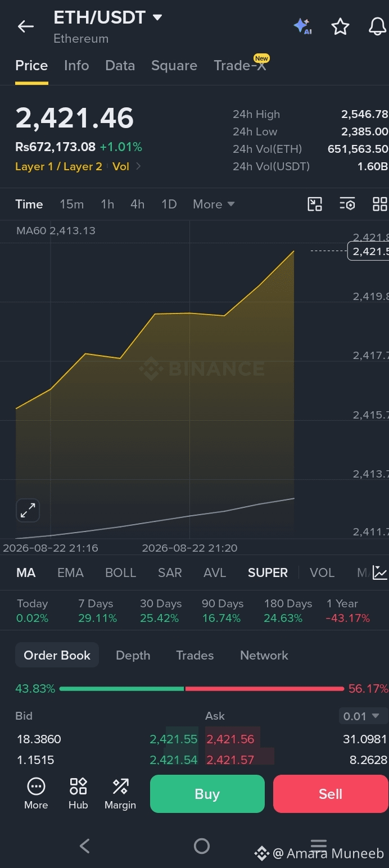
Task: Select 4h chart interval
Action: [x=138, y=204]
